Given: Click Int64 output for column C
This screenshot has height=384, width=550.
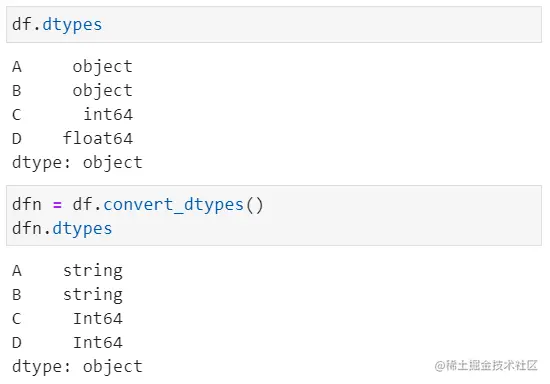Looking at the screenshot, I should pos(98,319).
